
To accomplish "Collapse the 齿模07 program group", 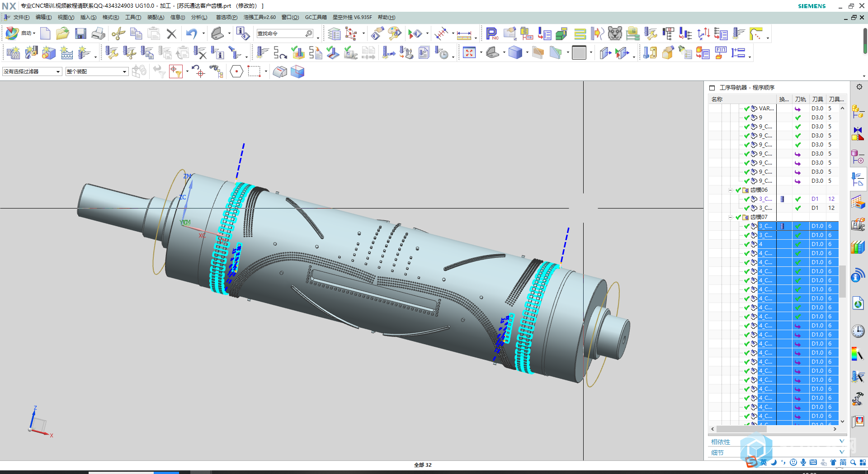I will tap(731, 217).
